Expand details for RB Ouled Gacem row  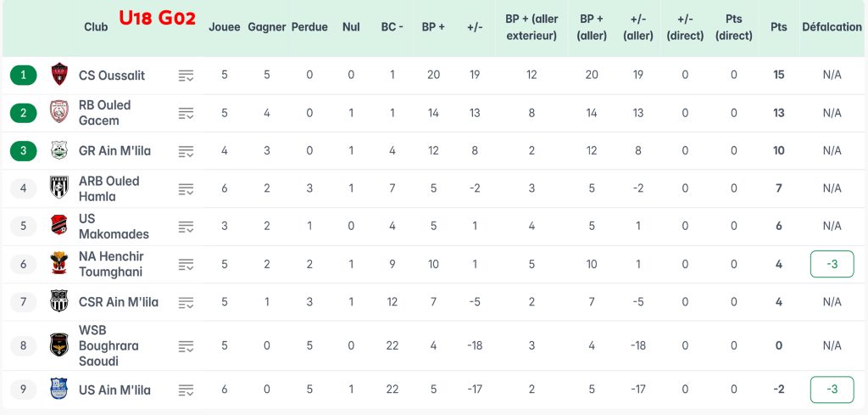click(x=186, y=113)
